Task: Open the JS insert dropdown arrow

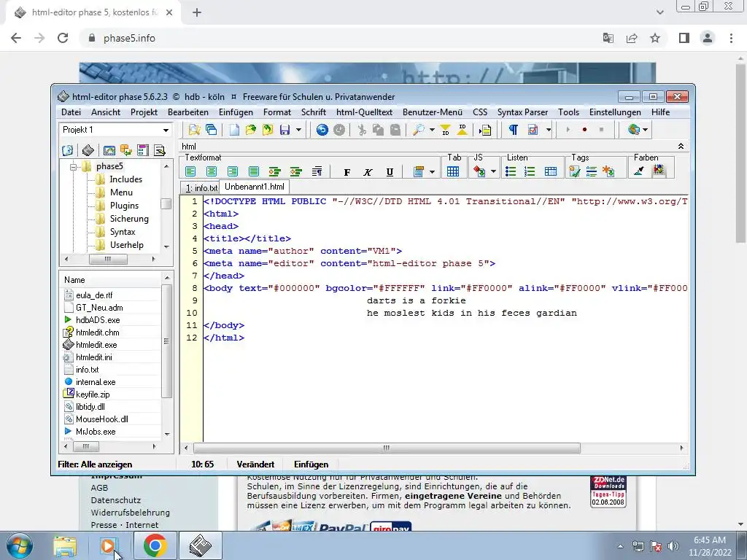Action: 494,172
